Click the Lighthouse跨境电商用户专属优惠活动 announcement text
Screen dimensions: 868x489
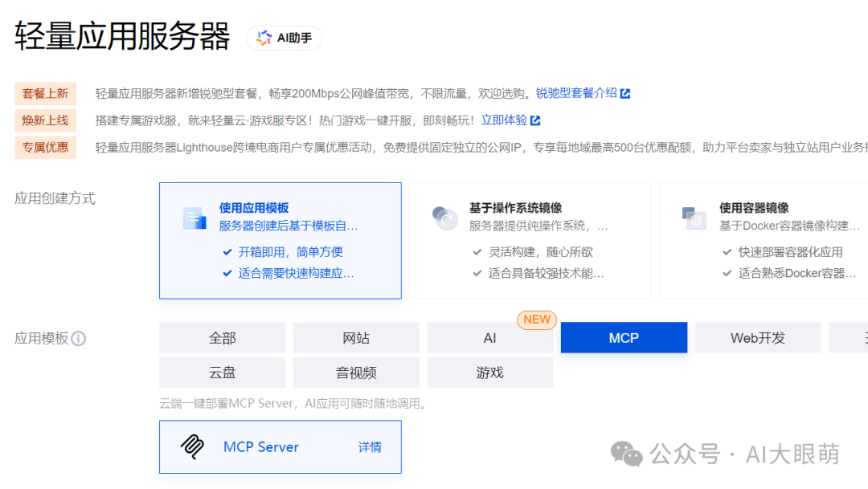point(481,148)
